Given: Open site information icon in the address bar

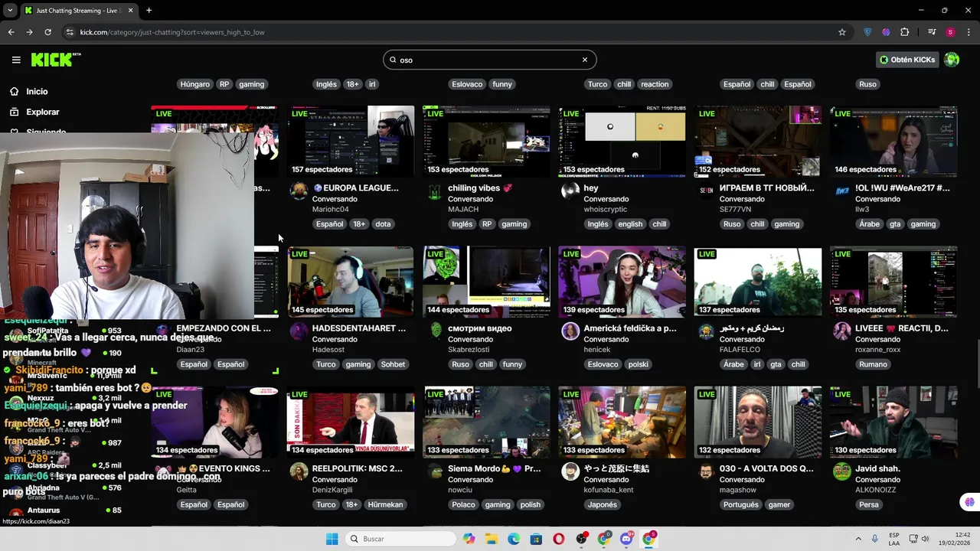Looking at the screenshot, I should point(70,32).
